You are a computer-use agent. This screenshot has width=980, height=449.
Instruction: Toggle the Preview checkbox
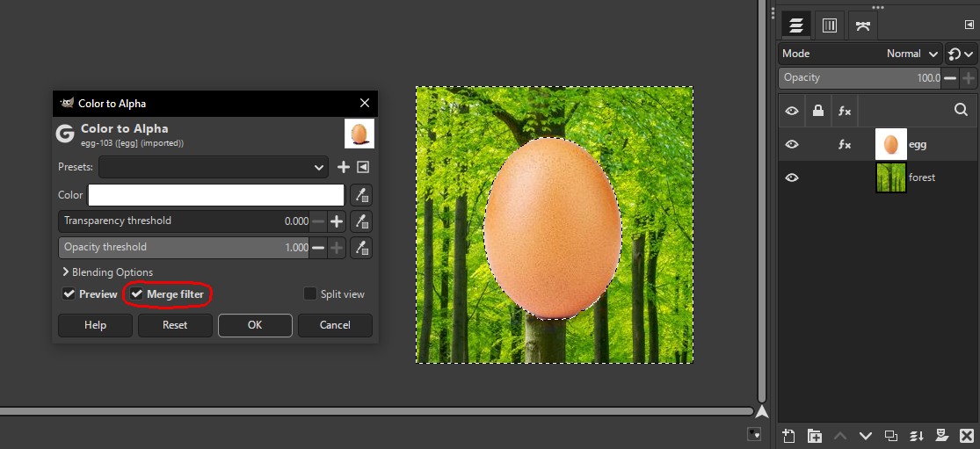click(69, 294)
